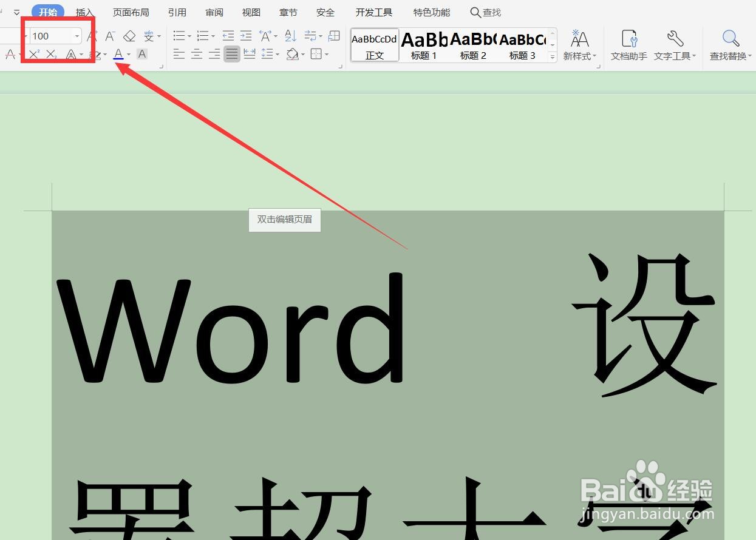Apply the 标题 2 style
The width and height of the screenshot is (756, 540).
[x=473, y=45]
